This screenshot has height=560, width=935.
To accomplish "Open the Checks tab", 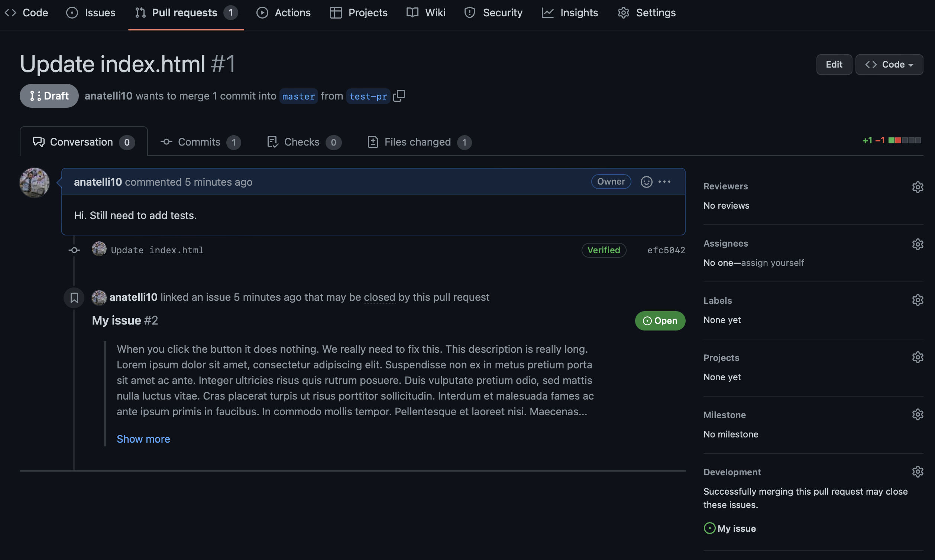I will click(302, 142).
